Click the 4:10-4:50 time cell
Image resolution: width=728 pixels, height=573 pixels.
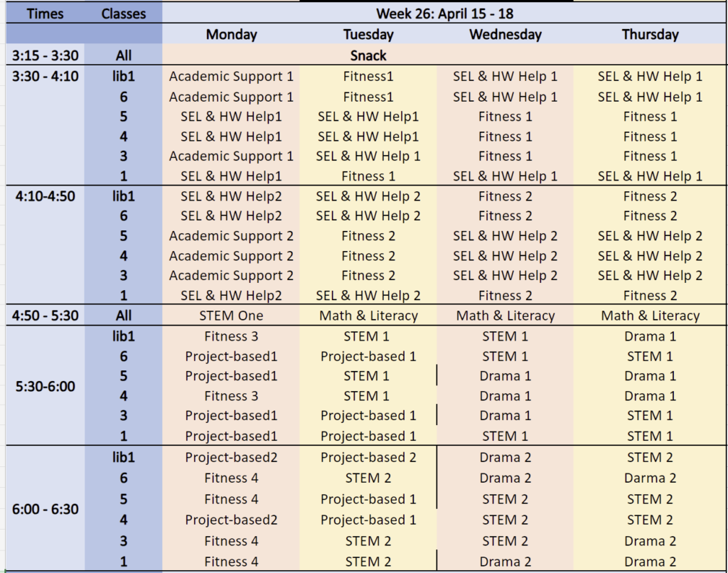[x=45, y=196]
